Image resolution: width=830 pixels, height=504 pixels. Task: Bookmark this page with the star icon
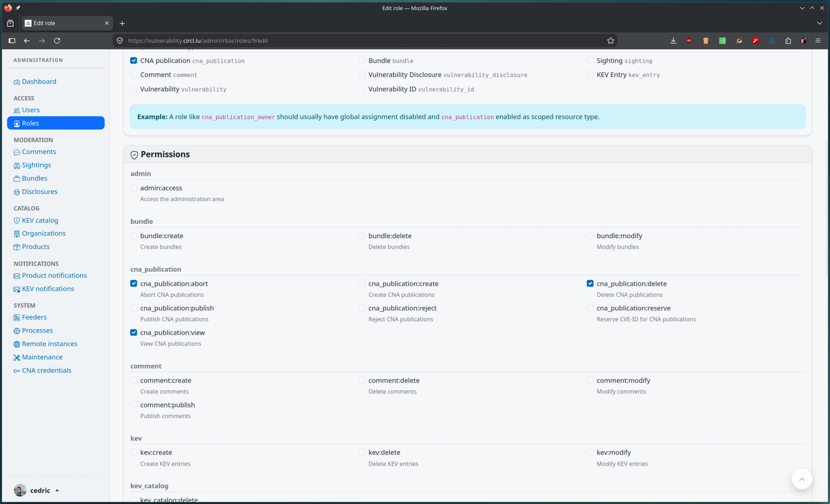(x=610, y=41)
